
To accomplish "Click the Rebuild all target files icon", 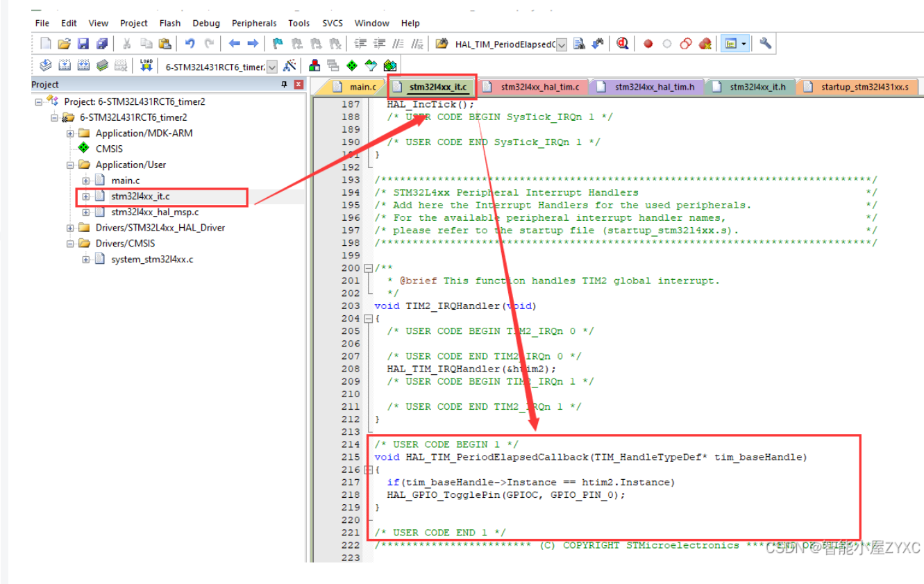I will pos(83,65).
